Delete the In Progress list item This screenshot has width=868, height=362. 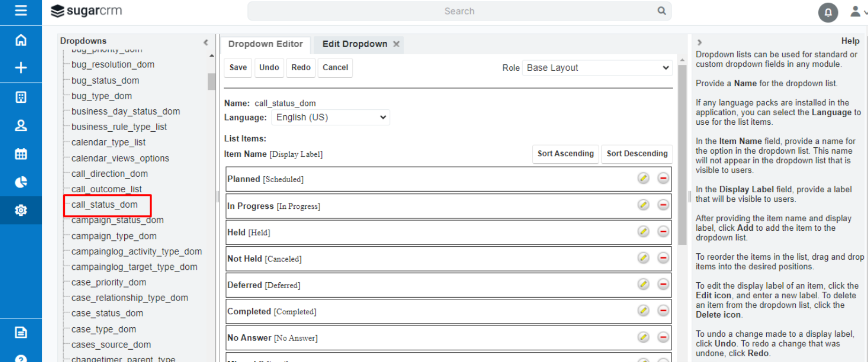coord(663,205)
